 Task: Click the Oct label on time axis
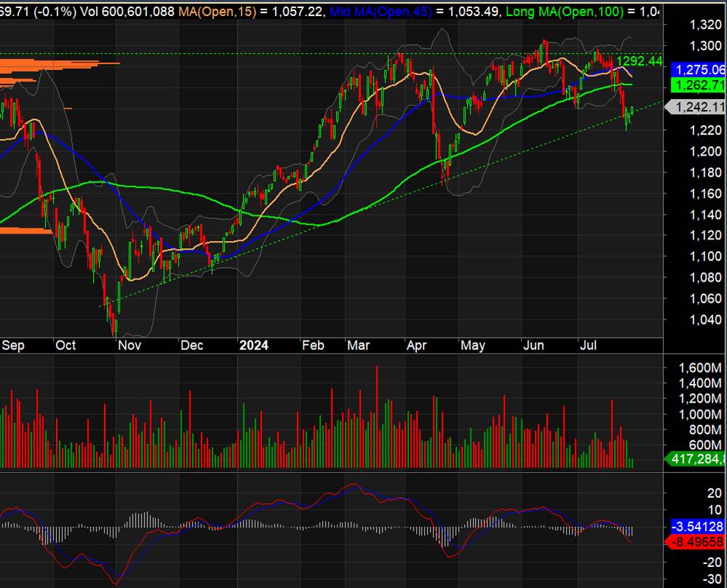(65, 346)
